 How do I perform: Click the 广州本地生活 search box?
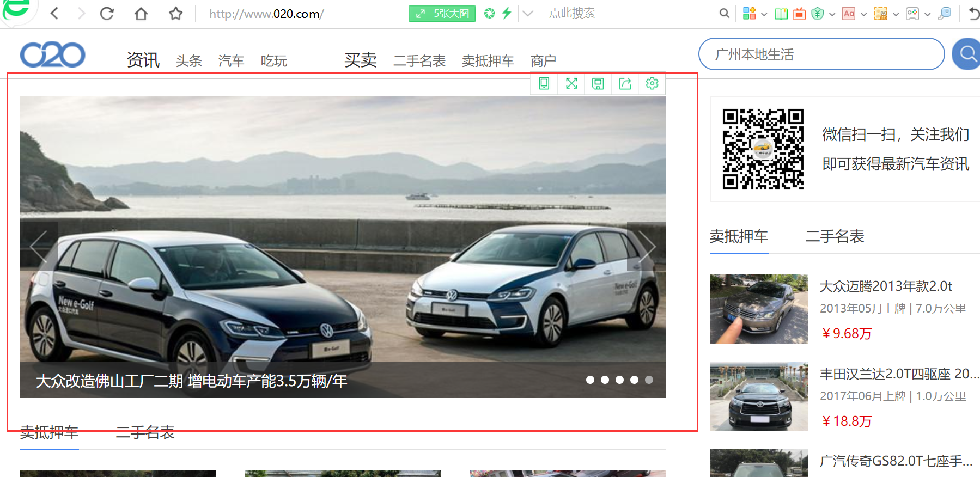pos(821,54)
